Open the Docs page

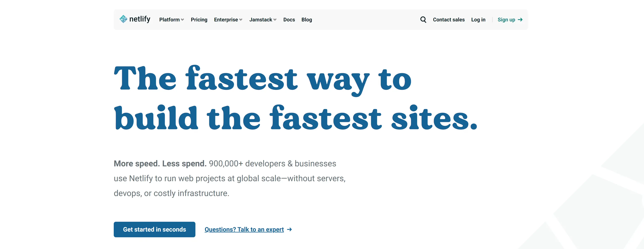coord(289,20)
